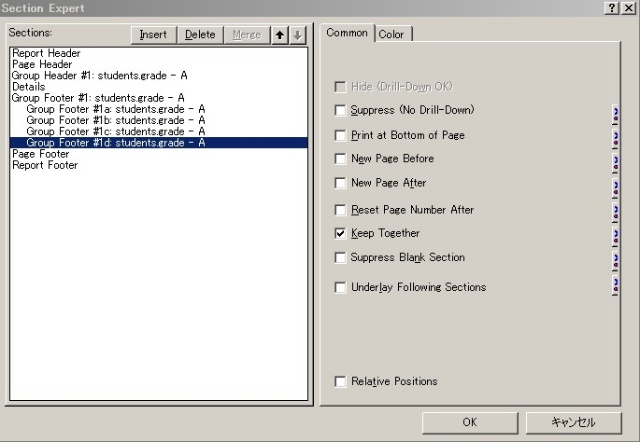Screen dimensions: 640x442
Task: Toggle the Relative Positions checkbox
Action: click(340, 382)
